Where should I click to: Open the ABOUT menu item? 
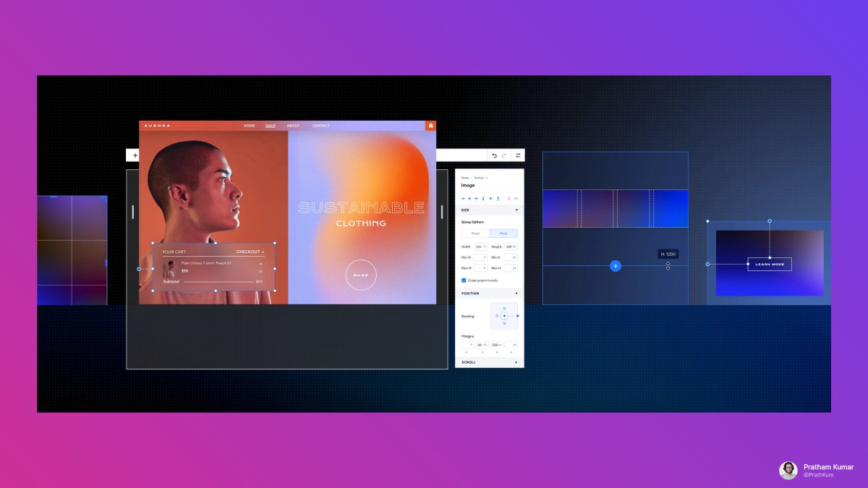(x=293, y=126)
